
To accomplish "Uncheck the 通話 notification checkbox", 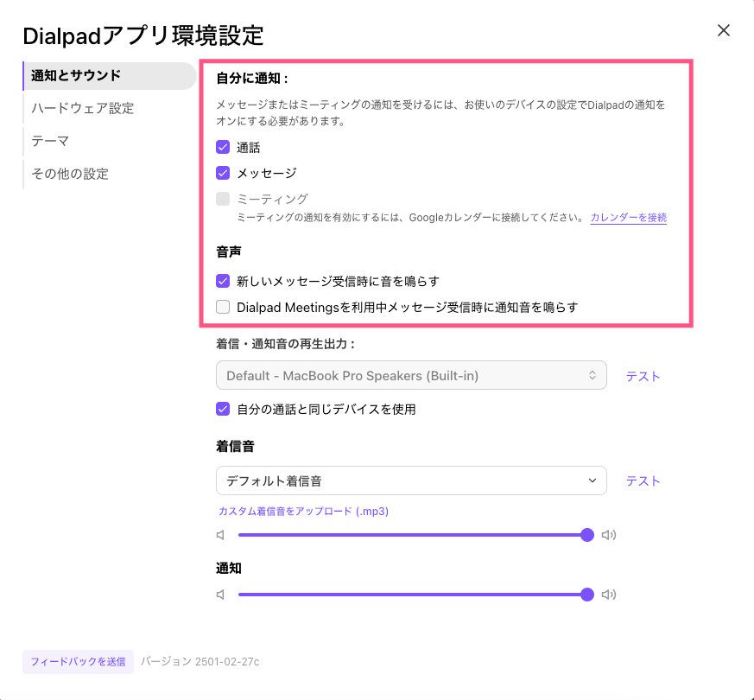I will [223, 147].
